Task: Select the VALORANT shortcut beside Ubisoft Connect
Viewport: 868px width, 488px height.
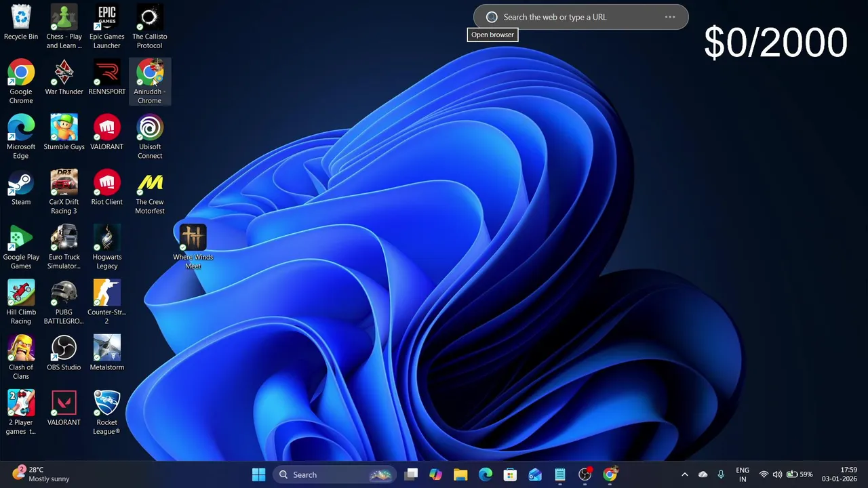Action: [106, 133]
